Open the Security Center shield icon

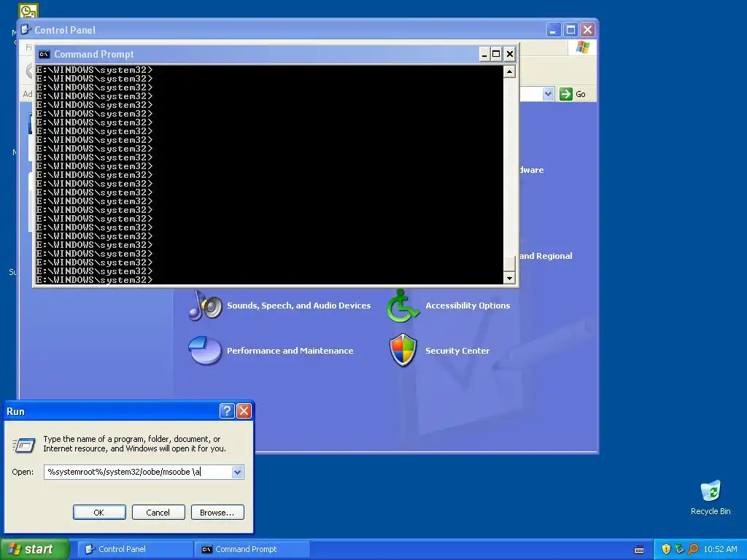[x=403, y=351]
